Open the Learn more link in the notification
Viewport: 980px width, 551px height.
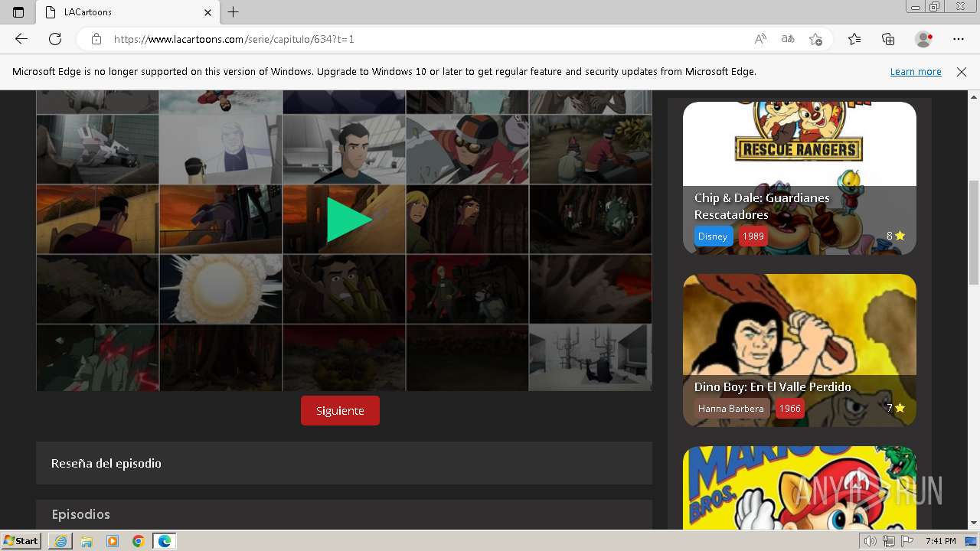[916, 71]
